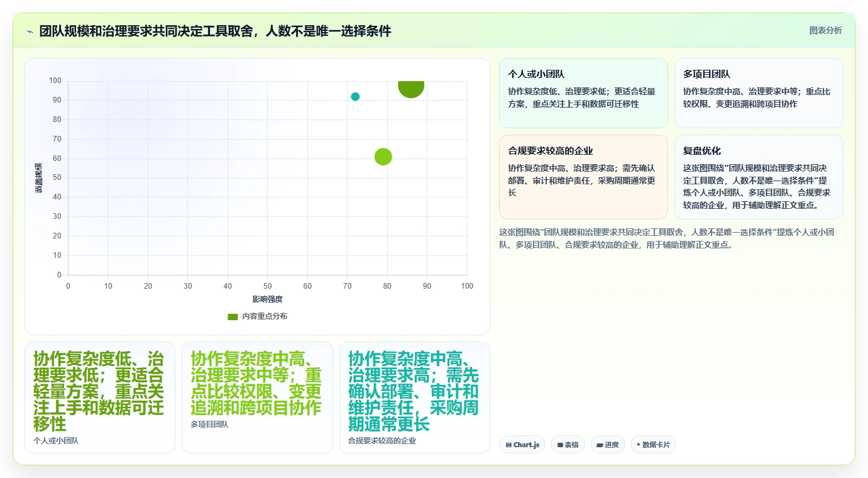This screenshot has height=478, width=868.
Task: Click the 进度 tag chip
Action: click(x=608, y=445)
